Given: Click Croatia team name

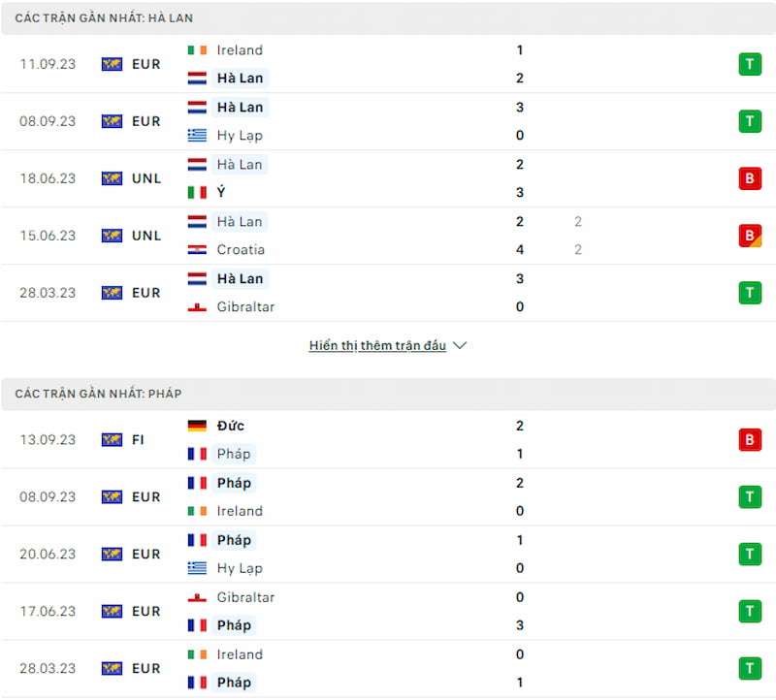Looking at the screenshot, I should 241,250.
